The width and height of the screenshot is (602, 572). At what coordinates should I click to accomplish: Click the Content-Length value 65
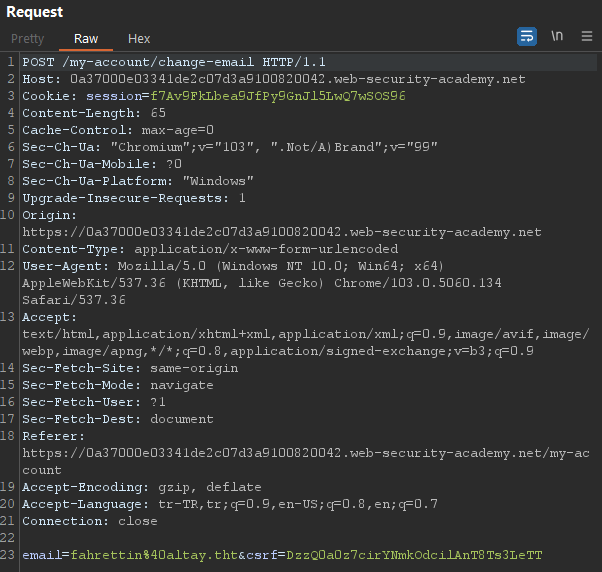(158, 113)
